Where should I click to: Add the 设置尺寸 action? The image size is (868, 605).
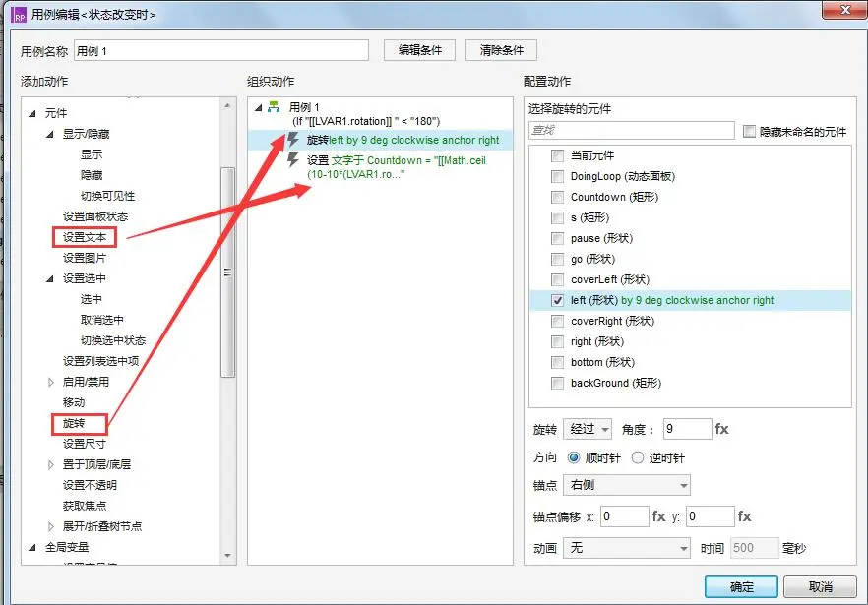(85, 444)
